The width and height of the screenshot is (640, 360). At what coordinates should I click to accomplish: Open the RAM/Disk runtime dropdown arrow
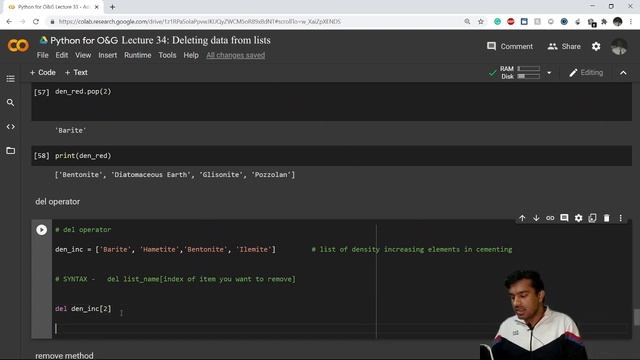coord(549,73)
